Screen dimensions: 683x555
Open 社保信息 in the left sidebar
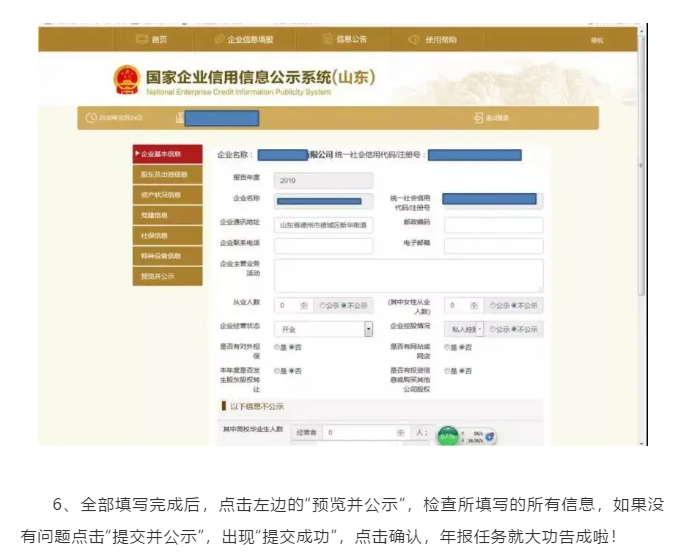[167, 236]
